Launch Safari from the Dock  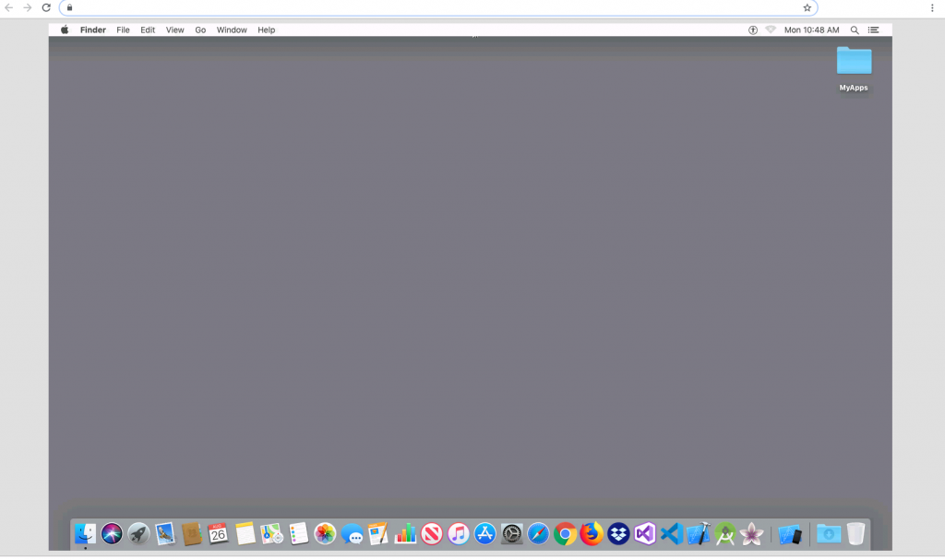[538, 533]
